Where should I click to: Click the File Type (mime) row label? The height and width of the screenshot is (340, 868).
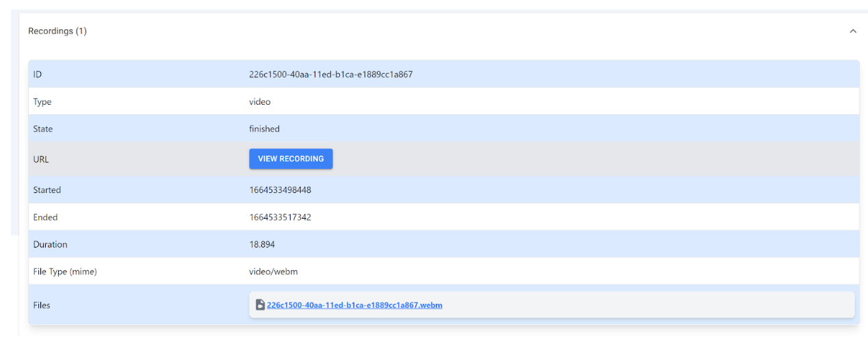coord(65,272)
